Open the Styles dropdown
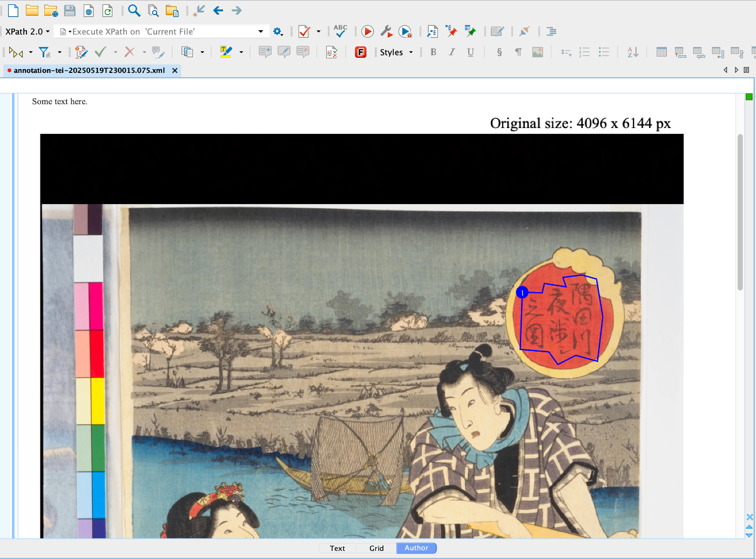The height and width of the screenshot is (559, 756). pyautogui.click(x=396, y=52)
